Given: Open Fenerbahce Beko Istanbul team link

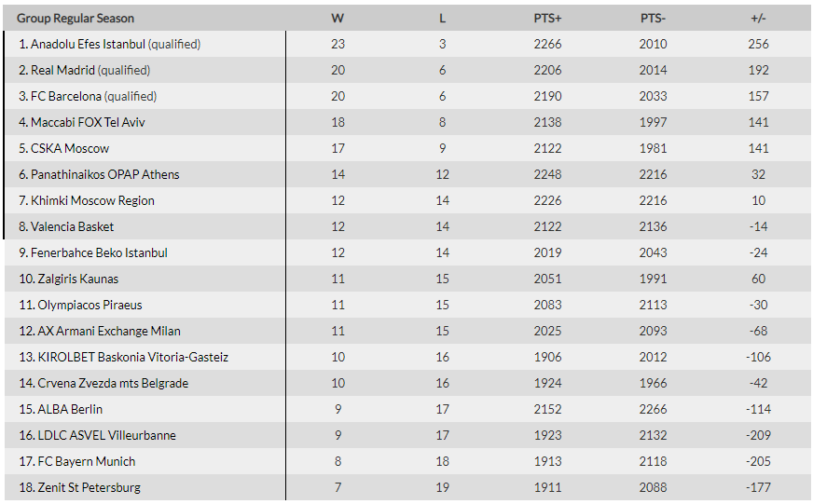Looking at the screenshot, I should tap(99, 252).
